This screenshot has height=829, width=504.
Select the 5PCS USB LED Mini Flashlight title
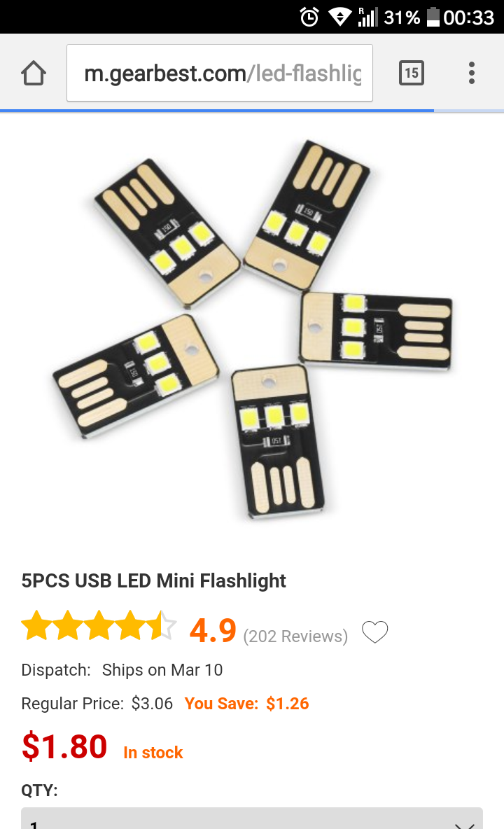coord(154,580)
